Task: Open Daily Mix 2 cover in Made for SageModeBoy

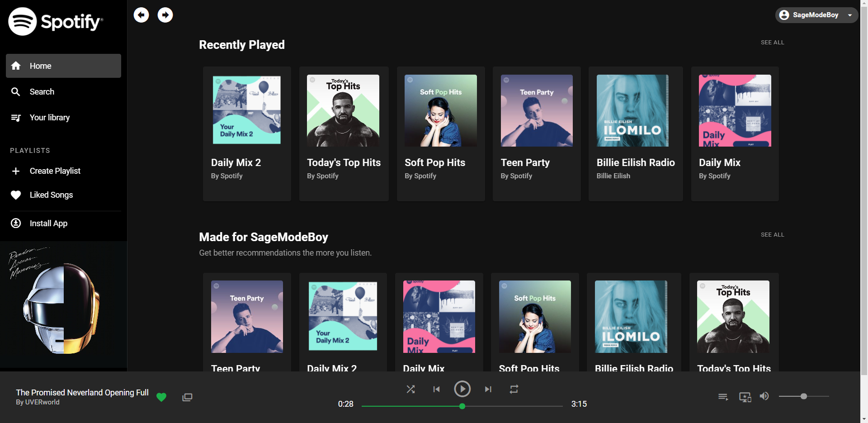Action: point(343,317)
